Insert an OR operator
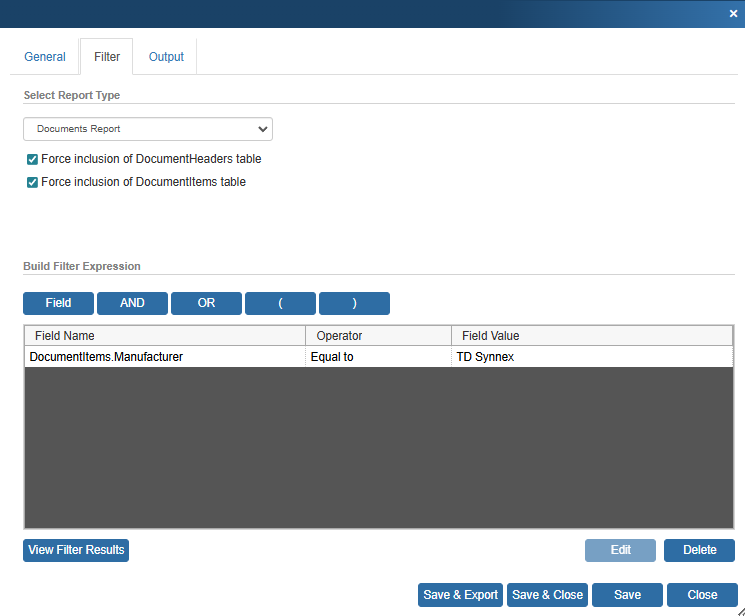745x616 pixels. tap(206, 303)
